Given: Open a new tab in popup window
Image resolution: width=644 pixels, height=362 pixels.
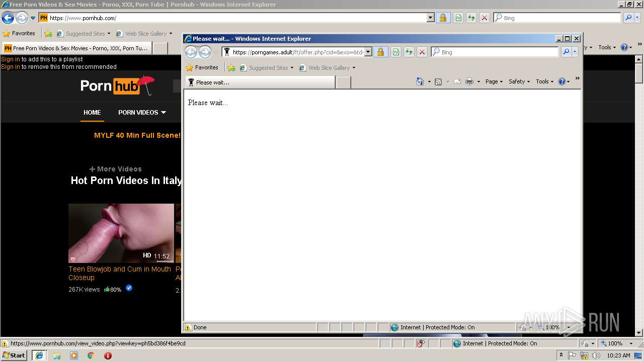Looking at the screenshot, I should click(x=343, y=82).
